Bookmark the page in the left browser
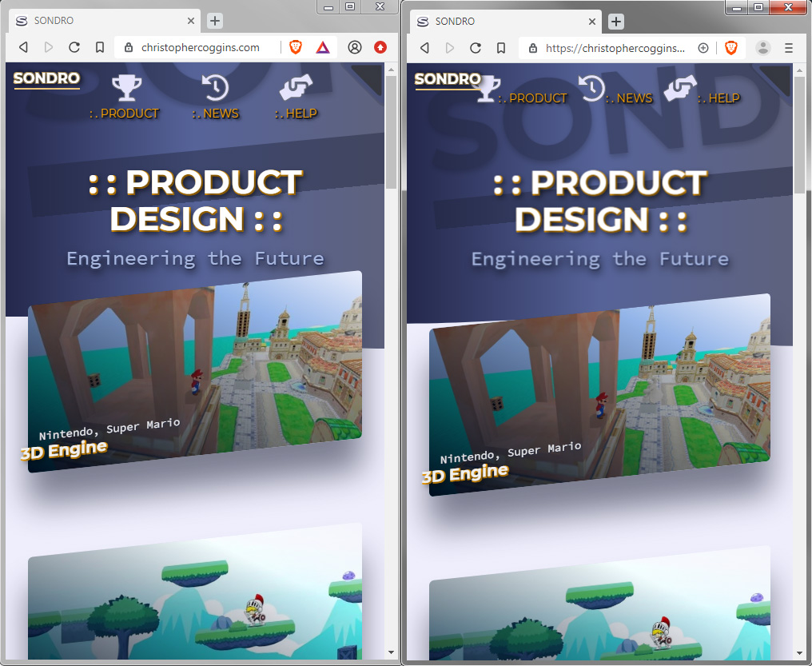The height and width of the screenshot is (666, 812). tap(100, 47)
